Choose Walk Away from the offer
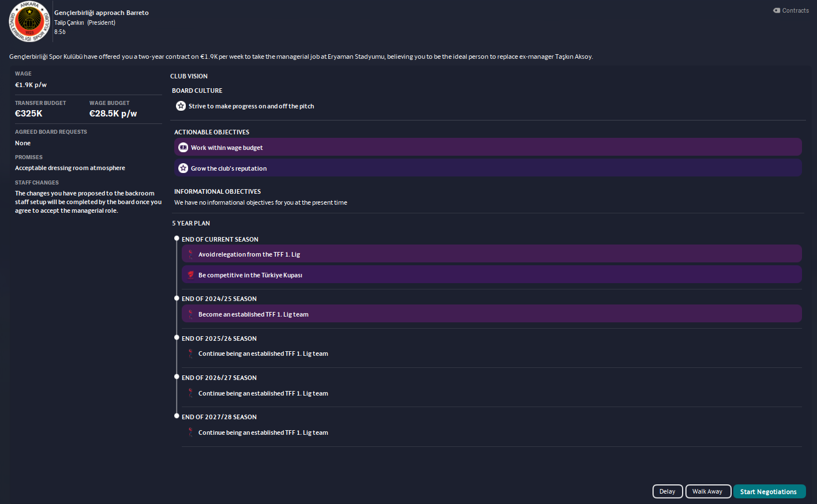This screenshot has width=817, height=504. click(x=707, y=491)
